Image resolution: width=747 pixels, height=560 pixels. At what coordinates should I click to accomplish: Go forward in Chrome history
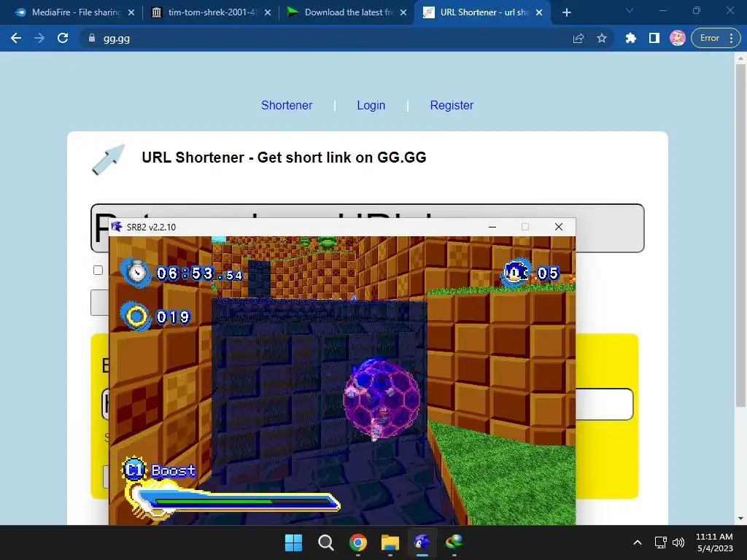39,38
